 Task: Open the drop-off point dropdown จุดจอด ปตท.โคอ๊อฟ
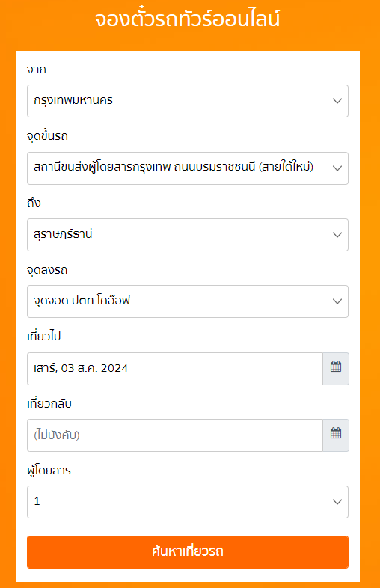[x=188, y=301]
